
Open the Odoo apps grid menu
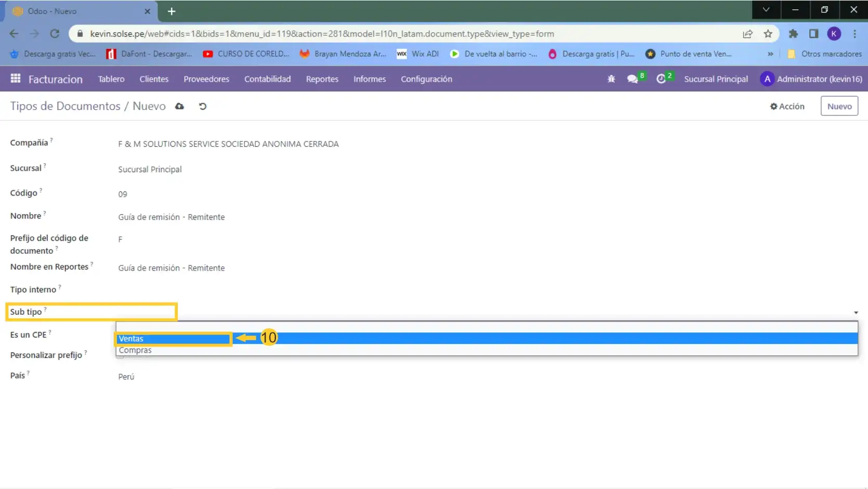[x=16, y=79]
